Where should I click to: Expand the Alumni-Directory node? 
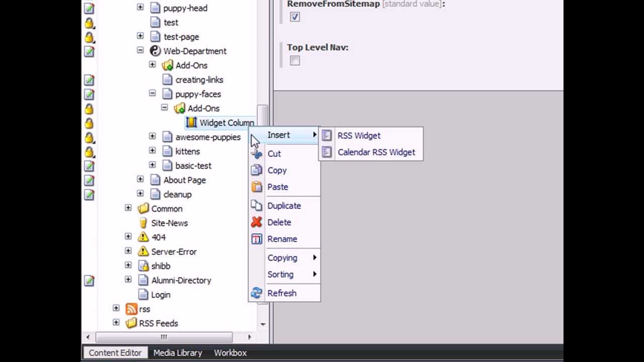click(x=128, y=280)
